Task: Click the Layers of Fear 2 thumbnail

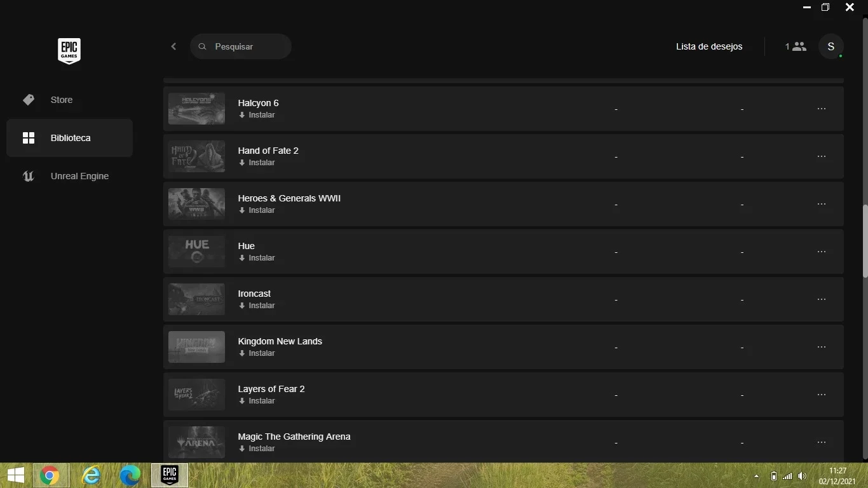Action: click(196, 395)
